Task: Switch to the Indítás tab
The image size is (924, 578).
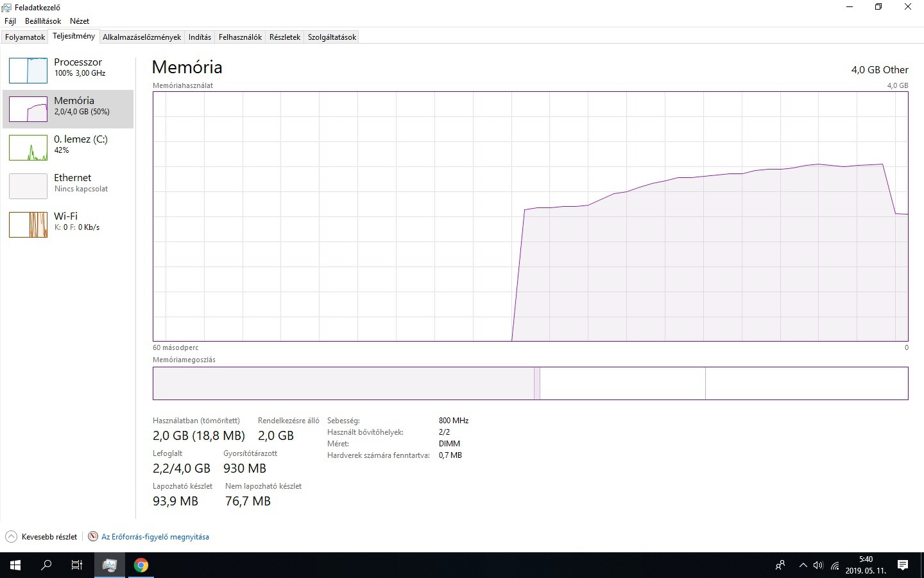Action: [x=200, y=37]
